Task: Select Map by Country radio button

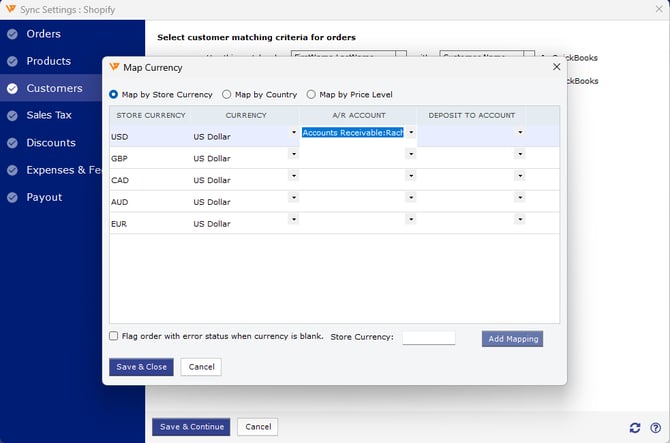Action: click(227, 95)
